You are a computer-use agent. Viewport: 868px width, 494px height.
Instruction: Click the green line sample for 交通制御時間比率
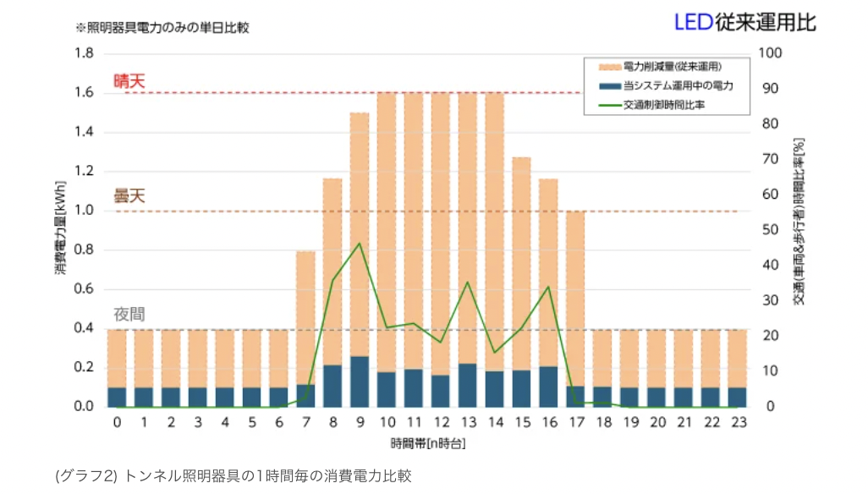(608, 107)
